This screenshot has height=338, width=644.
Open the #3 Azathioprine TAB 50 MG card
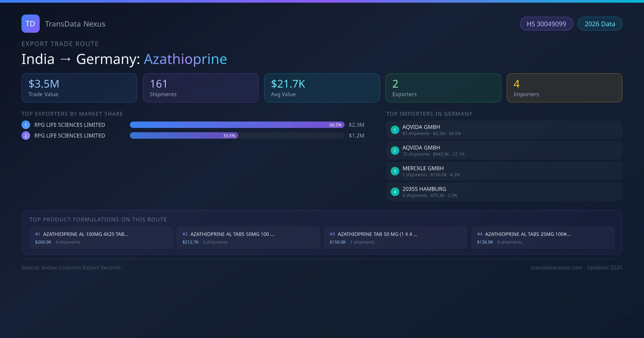[x=396, y=238]
